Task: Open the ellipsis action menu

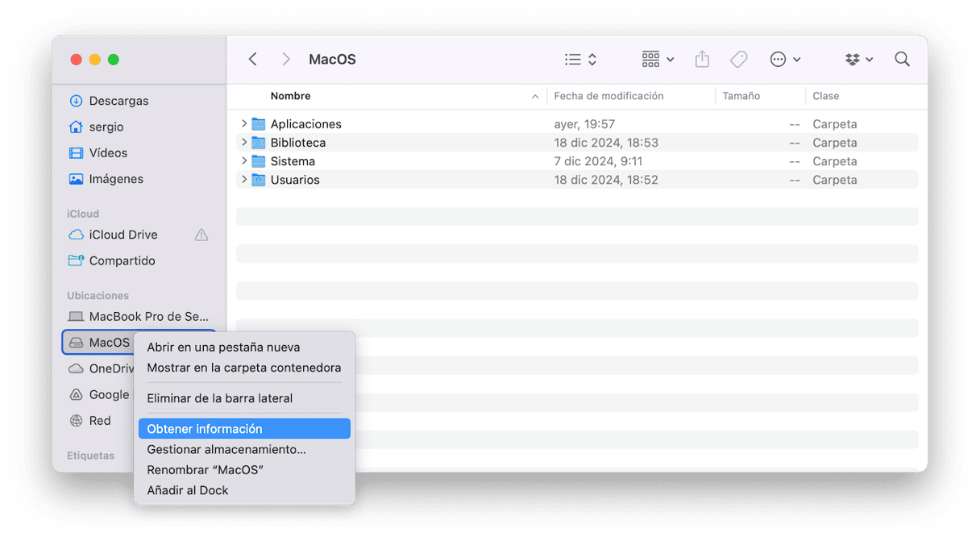Action: [x=785, y=59]
